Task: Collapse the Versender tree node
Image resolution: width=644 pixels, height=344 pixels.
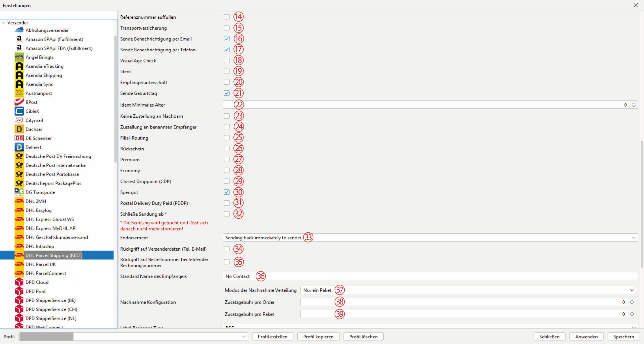Action: [x=4, y=23]
